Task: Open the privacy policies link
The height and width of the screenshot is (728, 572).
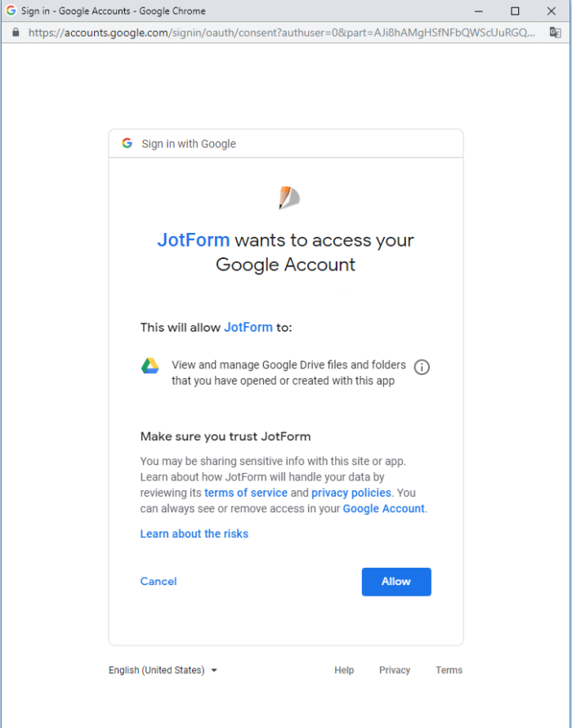Action: point(351,493)
